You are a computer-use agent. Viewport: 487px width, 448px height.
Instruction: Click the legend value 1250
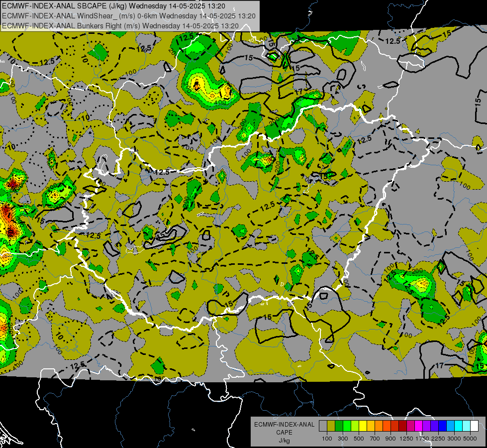(406, 439)
